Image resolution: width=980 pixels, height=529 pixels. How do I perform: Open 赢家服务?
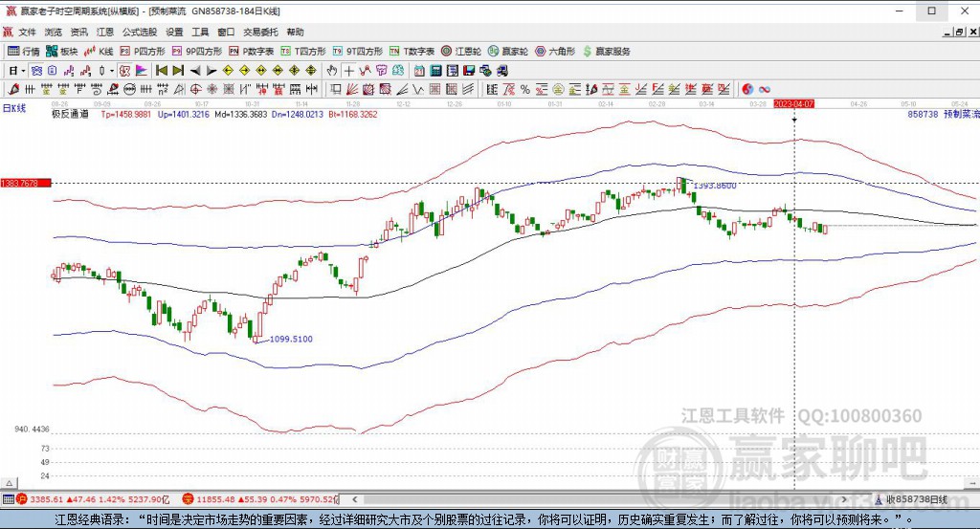point(606,52)
